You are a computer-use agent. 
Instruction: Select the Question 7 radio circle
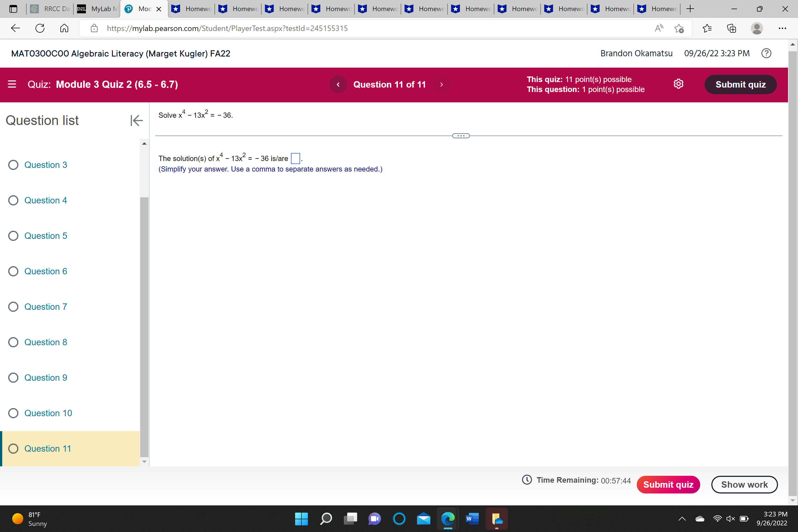click(x=13, y=307)
